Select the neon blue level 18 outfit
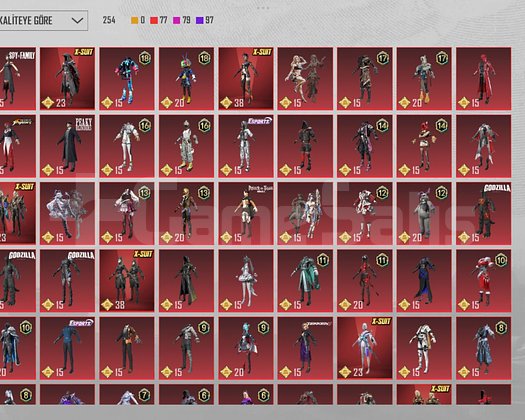This screenshot has width=525, height=420. tap(127, 79)
